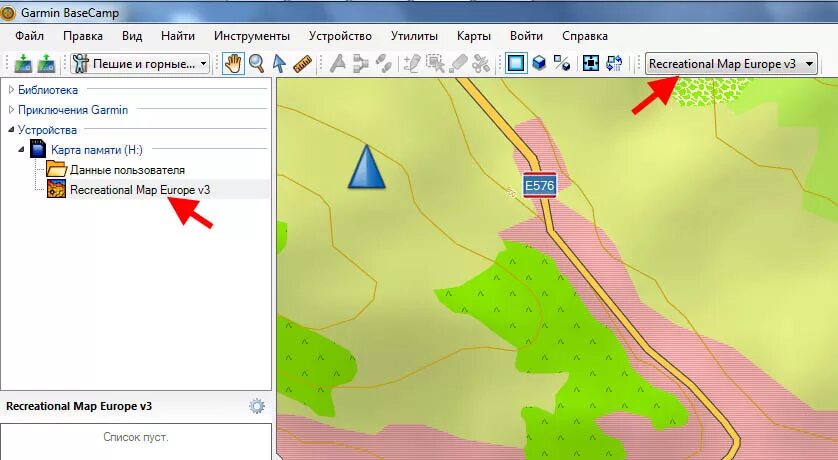Open the Recreational Map Europe v3 map selector
This screenshot has height=460, width=838.
(732, 64)
